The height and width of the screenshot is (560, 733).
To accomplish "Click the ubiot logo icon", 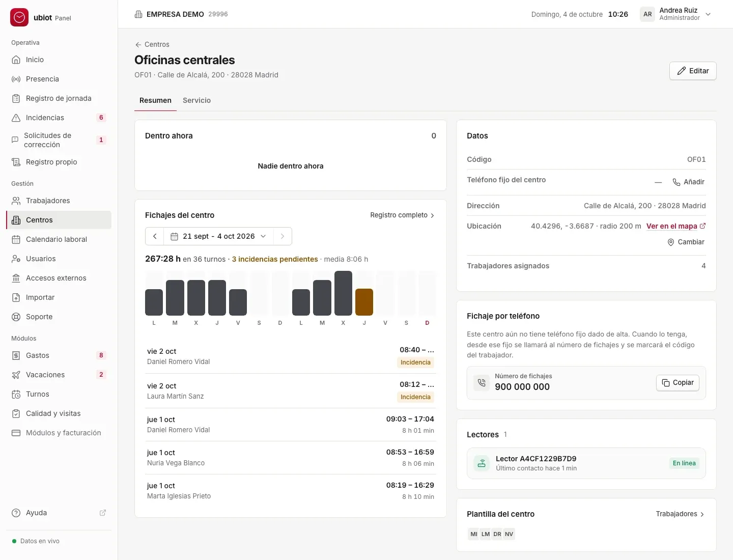I will 19,17.
